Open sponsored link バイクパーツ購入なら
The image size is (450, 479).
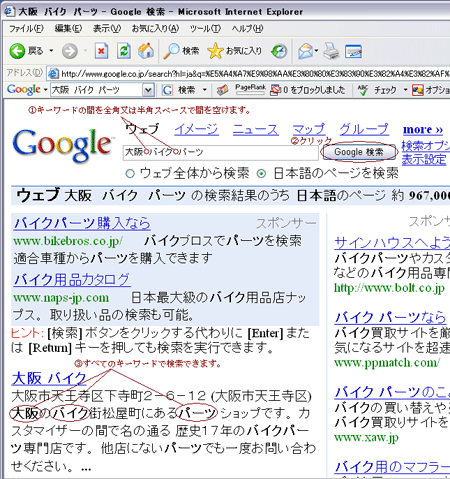click(82, 223)
